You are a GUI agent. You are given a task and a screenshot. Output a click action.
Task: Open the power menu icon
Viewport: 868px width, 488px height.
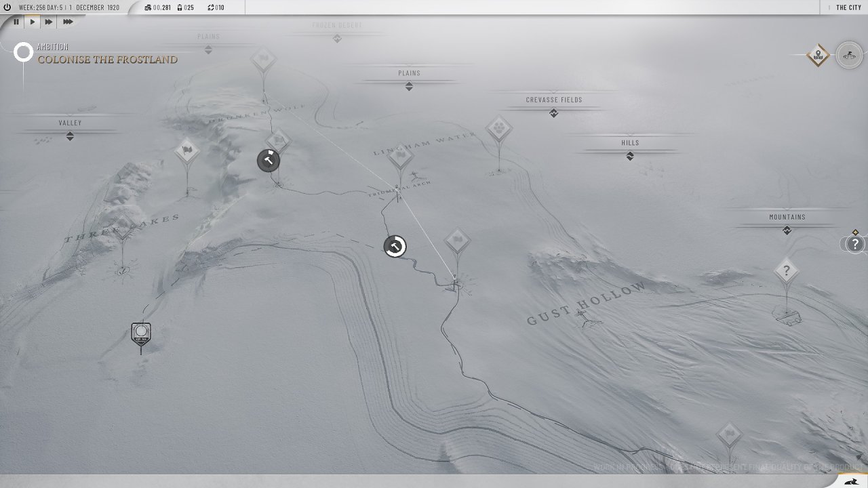pyautogui.click(x=7, y=7)
